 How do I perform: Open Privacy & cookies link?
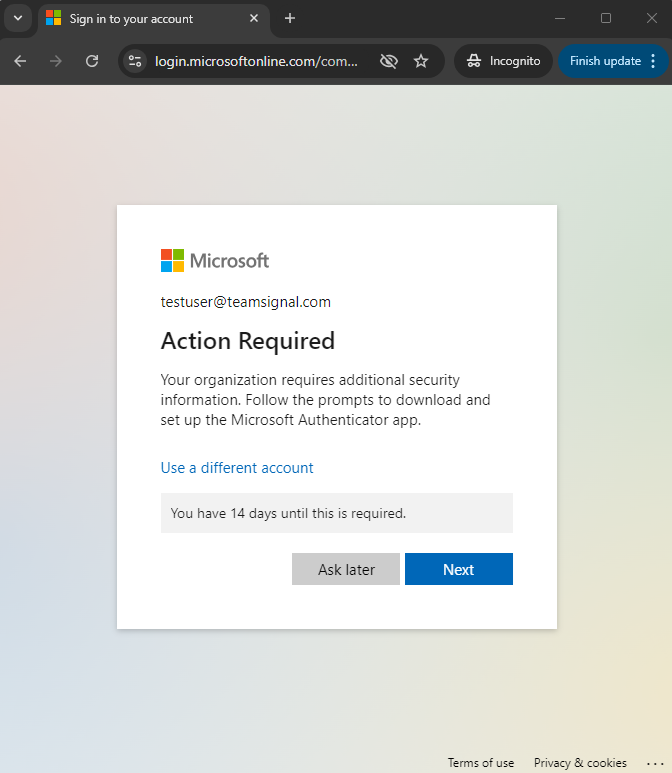coord(580,763)
